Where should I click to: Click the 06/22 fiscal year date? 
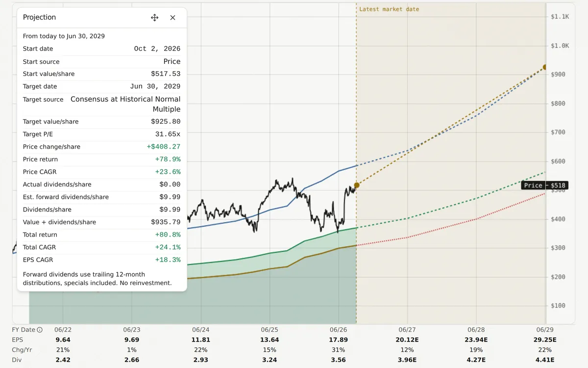(63, 330)
